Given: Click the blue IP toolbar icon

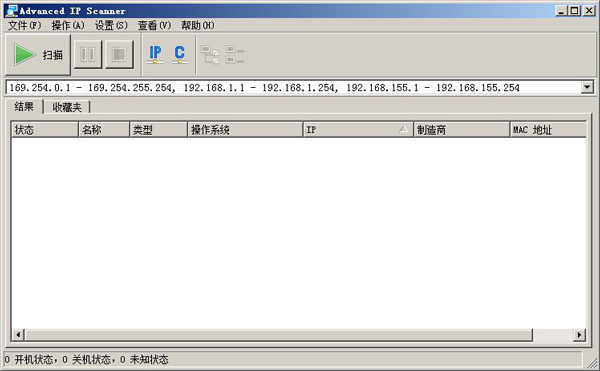Looking at the screenshot, I should [x=155, y=54].
